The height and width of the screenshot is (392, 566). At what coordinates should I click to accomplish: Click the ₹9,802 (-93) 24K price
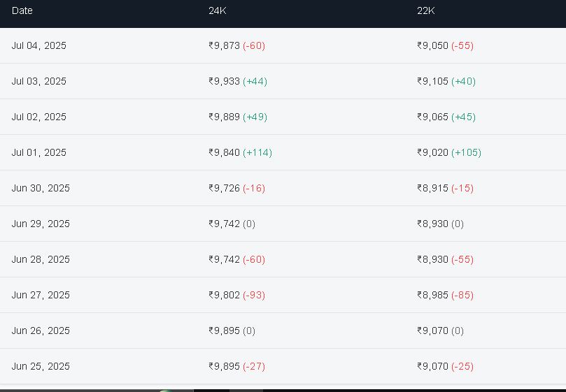tap(236, 295)
